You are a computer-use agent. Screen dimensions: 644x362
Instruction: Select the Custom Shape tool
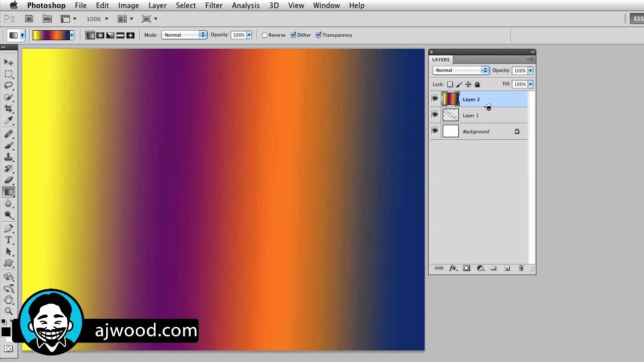9,263
